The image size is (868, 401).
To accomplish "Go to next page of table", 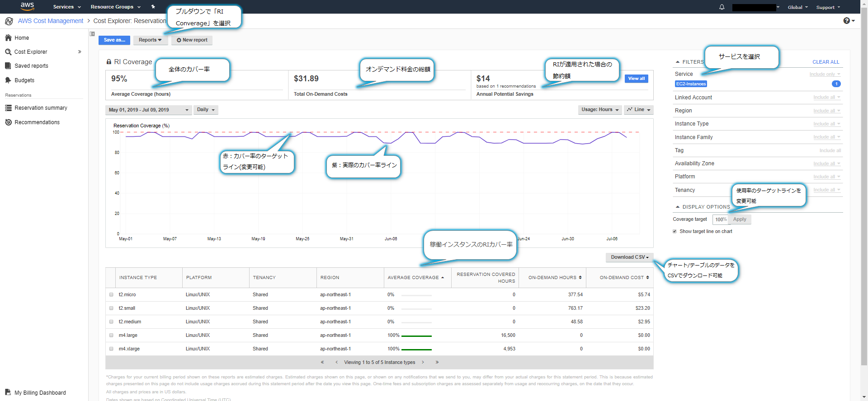I will click(x=423, y=362).
